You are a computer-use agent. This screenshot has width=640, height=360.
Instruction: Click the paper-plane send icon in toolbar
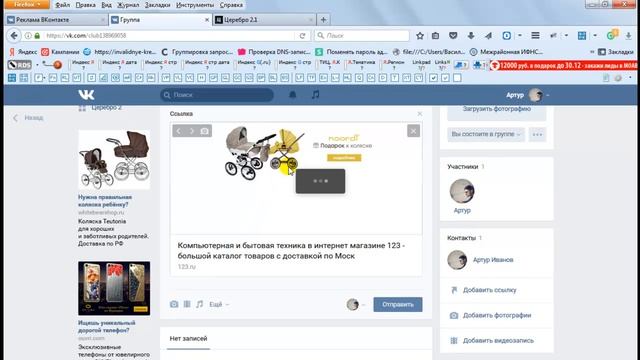coord(488,36)
